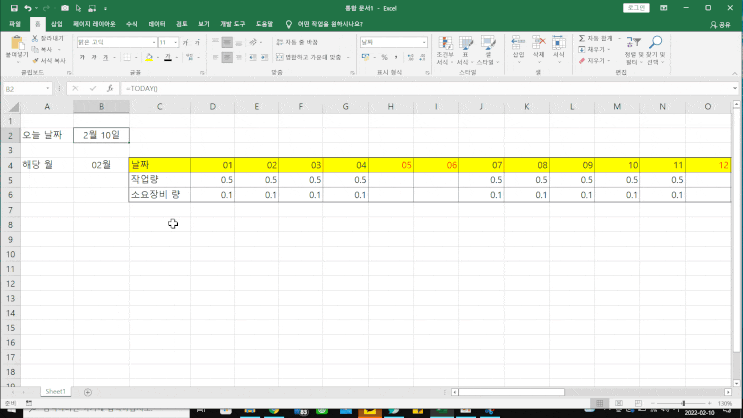Toggle underline formatting (underlined 가)
The height and width of the screenshot is (418, 743).
(x=105, y=57)
